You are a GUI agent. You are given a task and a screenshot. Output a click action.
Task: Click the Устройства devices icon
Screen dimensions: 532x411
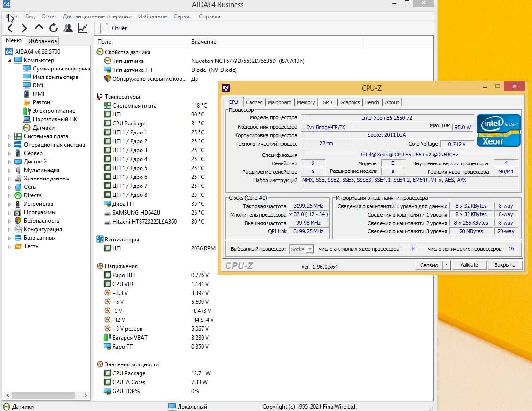(18, 204)
